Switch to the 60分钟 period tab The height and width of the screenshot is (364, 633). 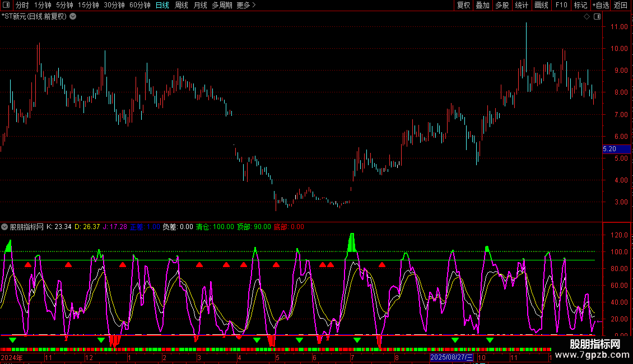pyautogui.click(x=139, y=5)
